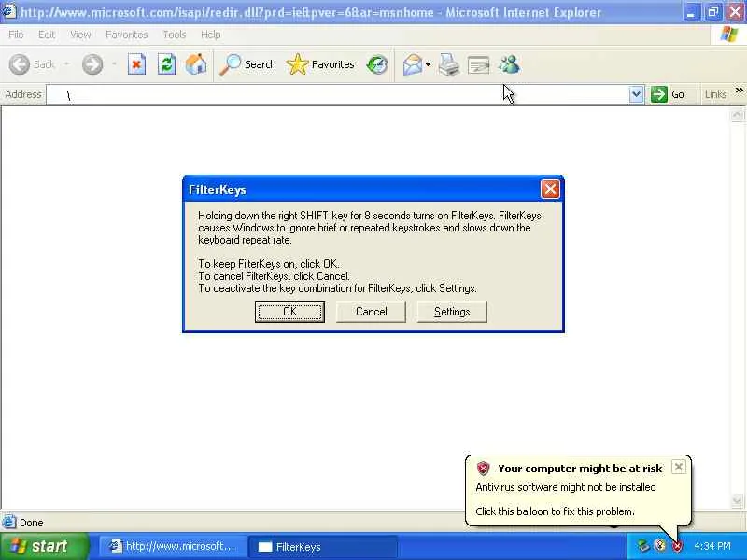The height and width of the screenshot is (560, 747).
Task: Click the Mail envelope icon
Action: coord(413,64)
